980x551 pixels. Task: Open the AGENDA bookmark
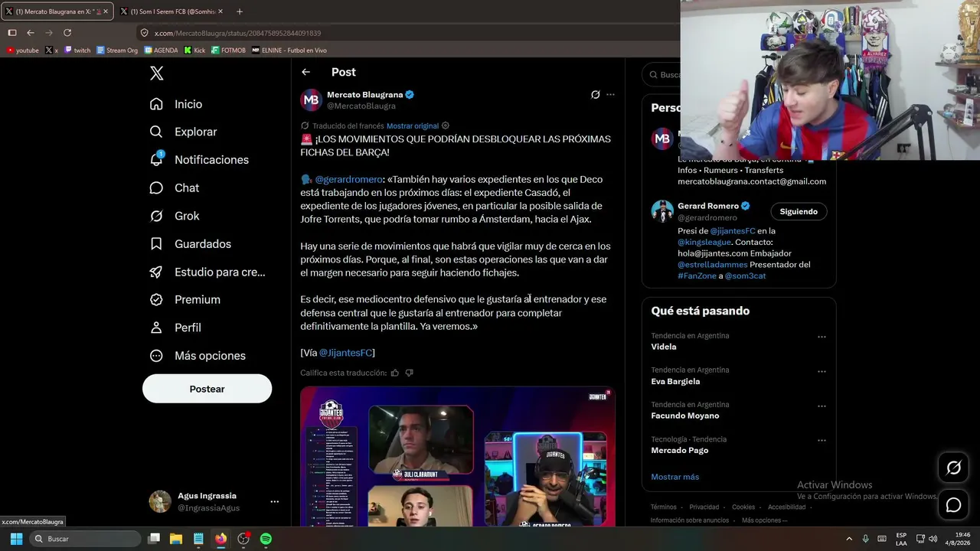(x=161, y=51)
